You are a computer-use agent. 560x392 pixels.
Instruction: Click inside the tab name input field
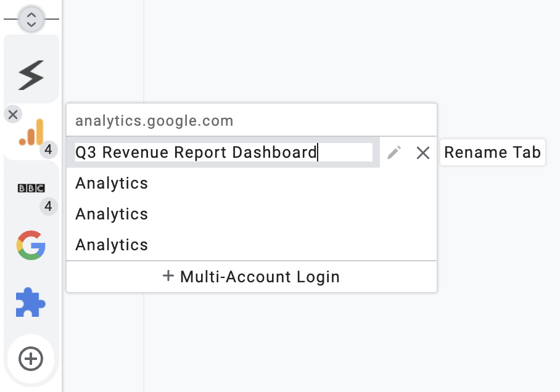pos(222,152)
